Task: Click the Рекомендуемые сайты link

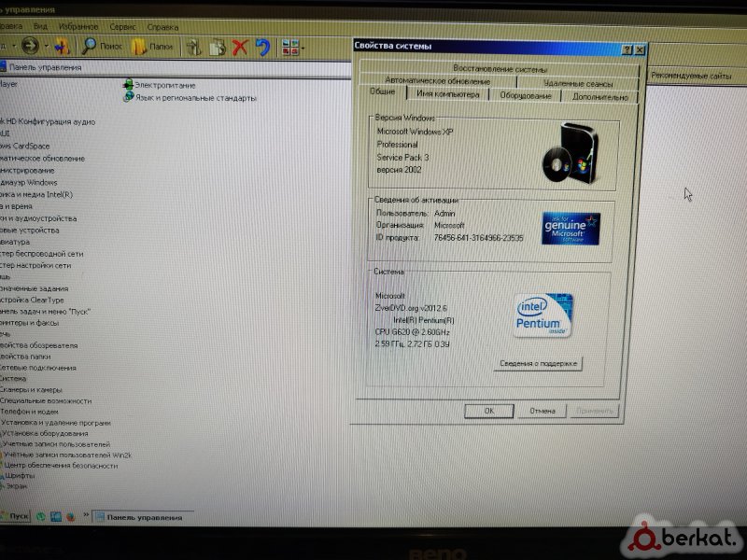Action: pyautogui.click(x=691, y=76)
